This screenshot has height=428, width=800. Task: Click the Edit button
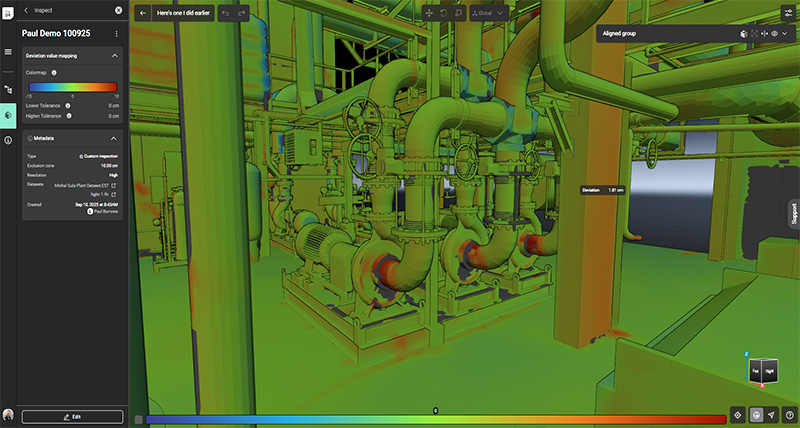coord(72,416)
